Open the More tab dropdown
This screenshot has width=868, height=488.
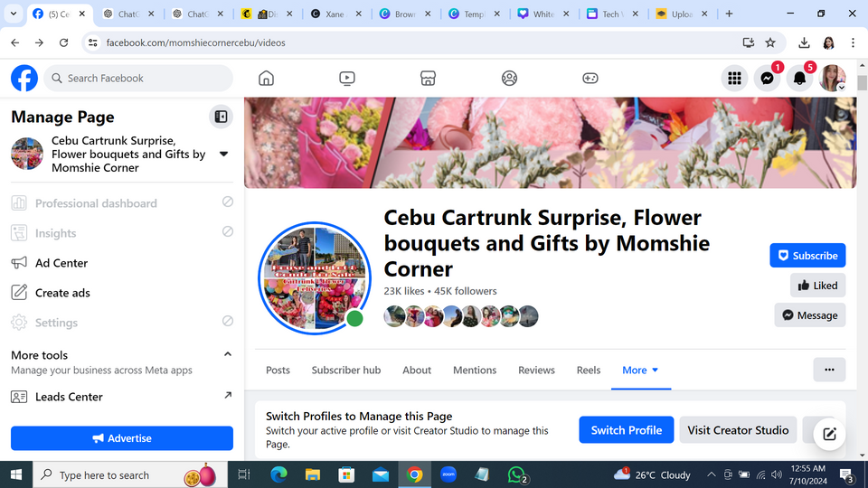tap(640, 371)
